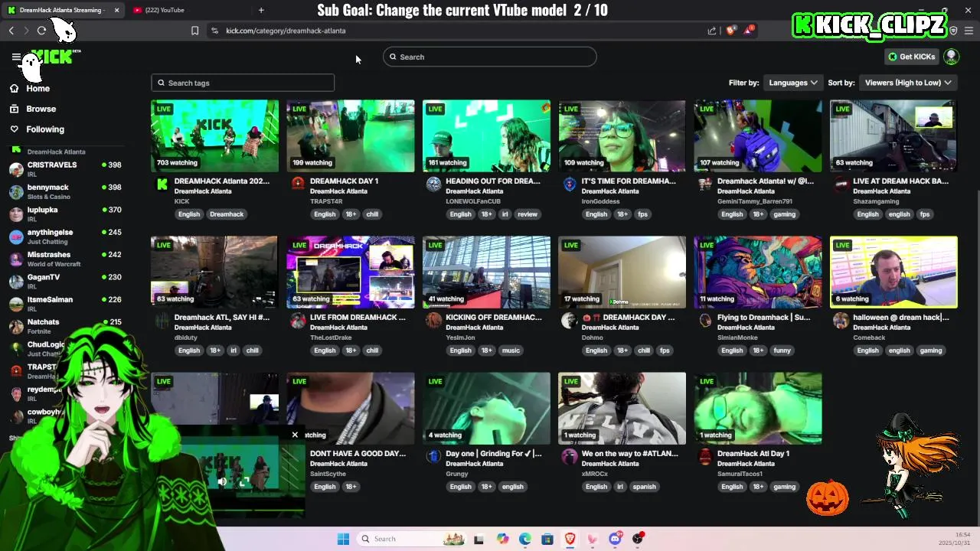
Task: Click the share page icon in address bar
Action: coord(712,31)
